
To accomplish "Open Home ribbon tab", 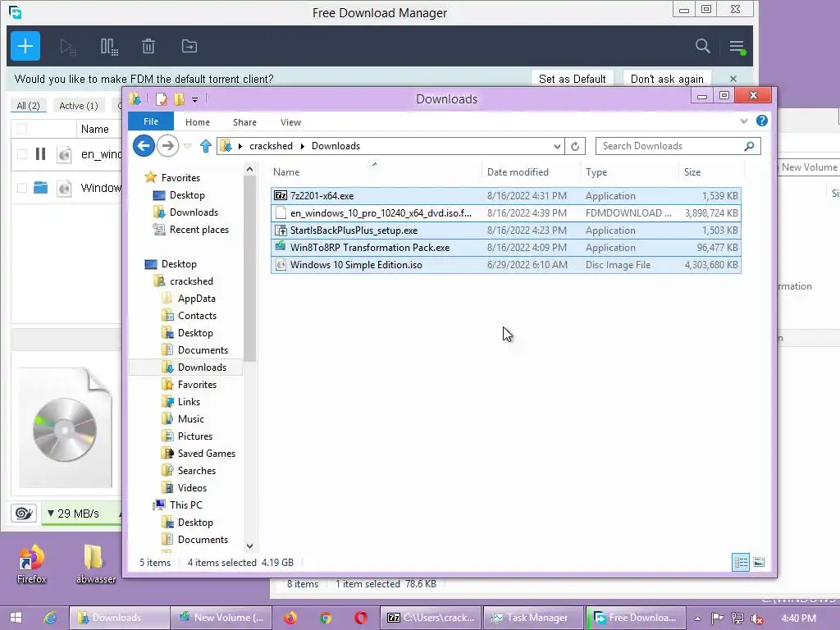I will pyautogui.click(x=197, y=122).
